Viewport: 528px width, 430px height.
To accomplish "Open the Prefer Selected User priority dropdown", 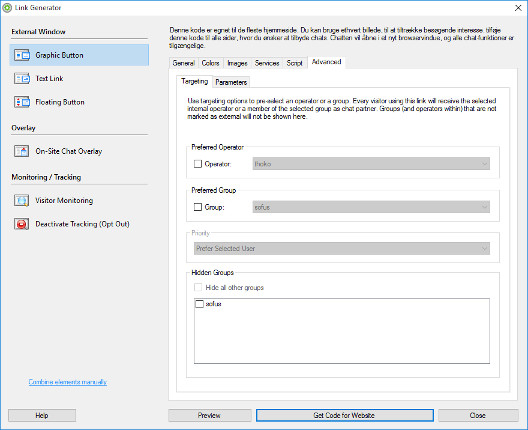I will click(342, 249).
